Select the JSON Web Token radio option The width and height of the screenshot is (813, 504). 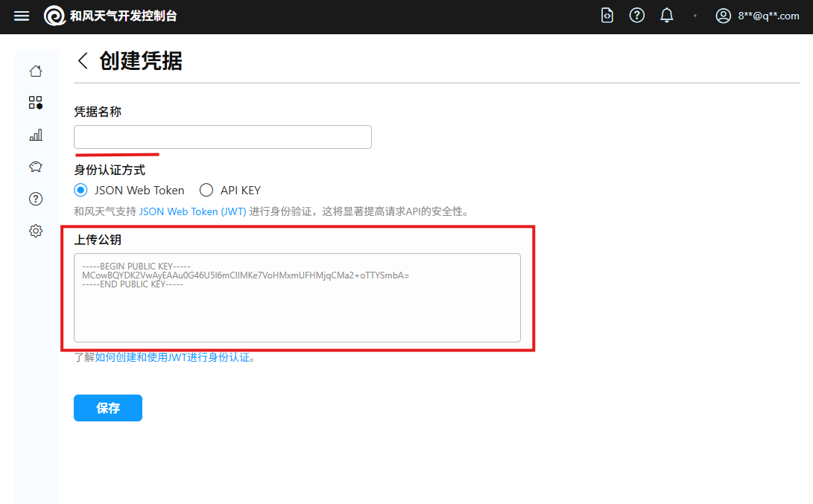point(81,191)
